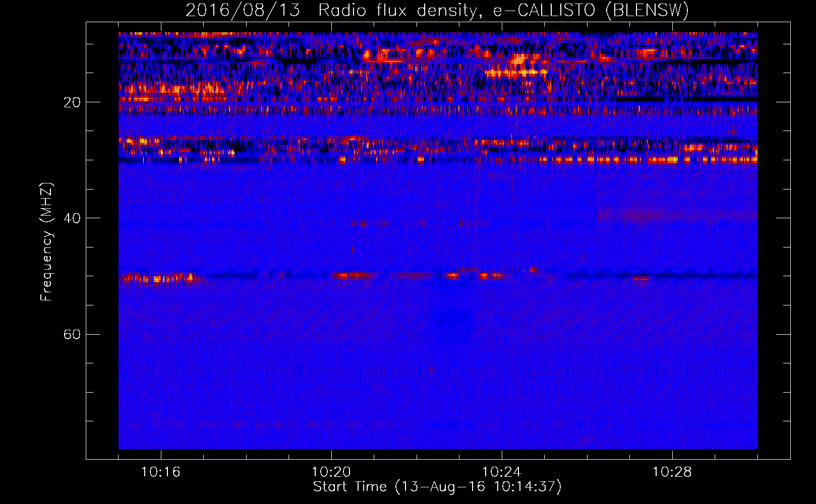Click the 40 MHz frequency tick label
The width and height of the screenshot is (816, 504).
coord(72,218)
